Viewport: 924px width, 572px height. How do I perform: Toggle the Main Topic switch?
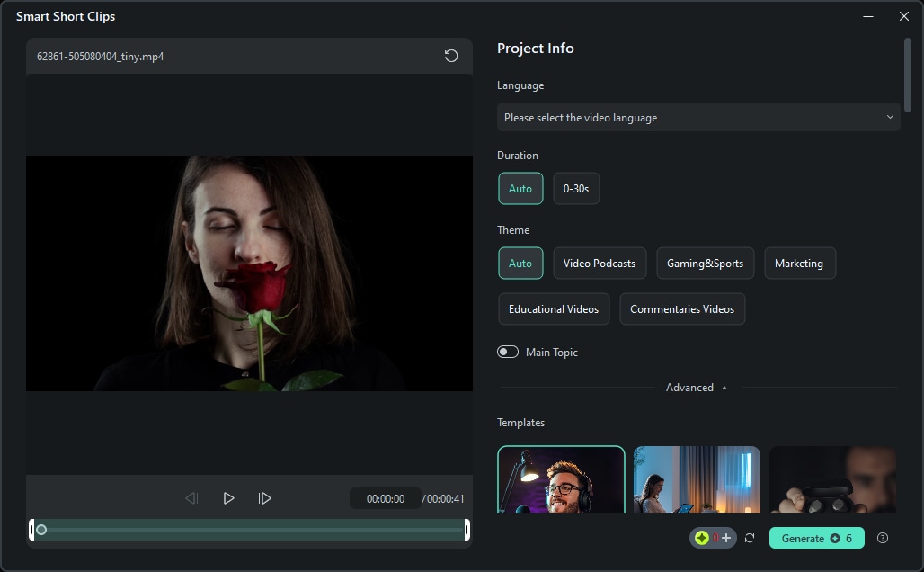click(x=507, y=352)
